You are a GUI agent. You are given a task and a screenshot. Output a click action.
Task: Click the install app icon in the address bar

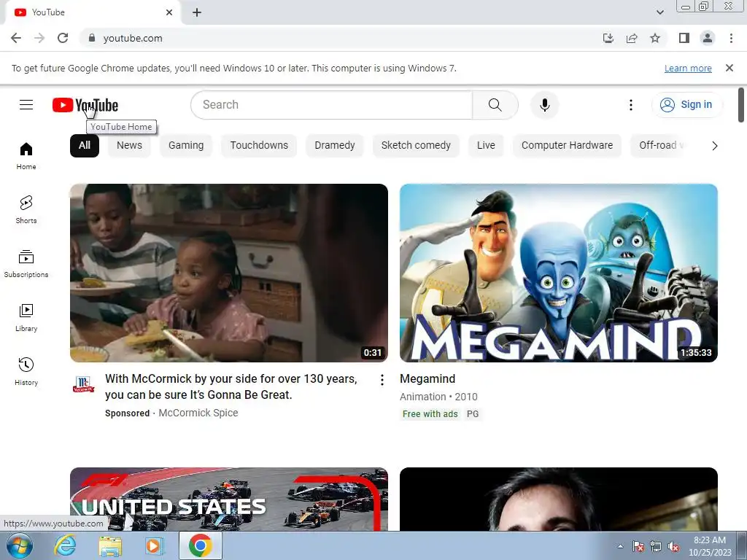[608, 38]
